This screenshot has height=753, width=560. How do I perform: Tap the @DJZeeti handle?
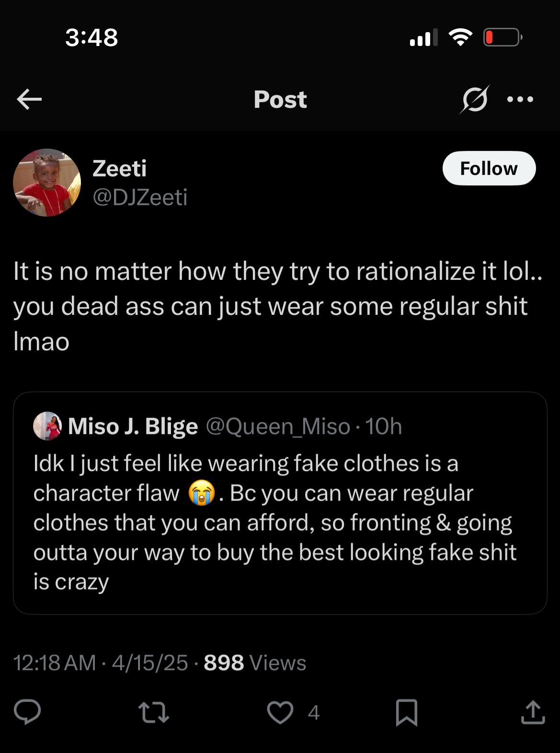[140, 197]
